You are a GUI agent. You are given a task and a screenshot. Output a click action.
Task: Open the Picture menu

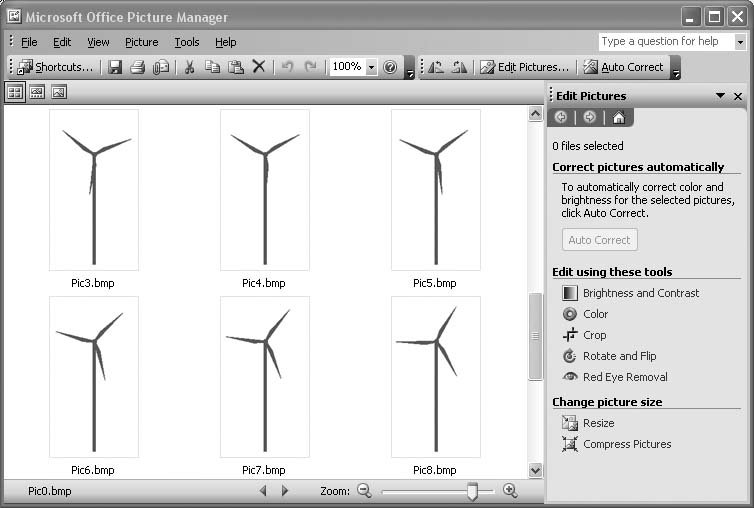[x=141, y=42]
